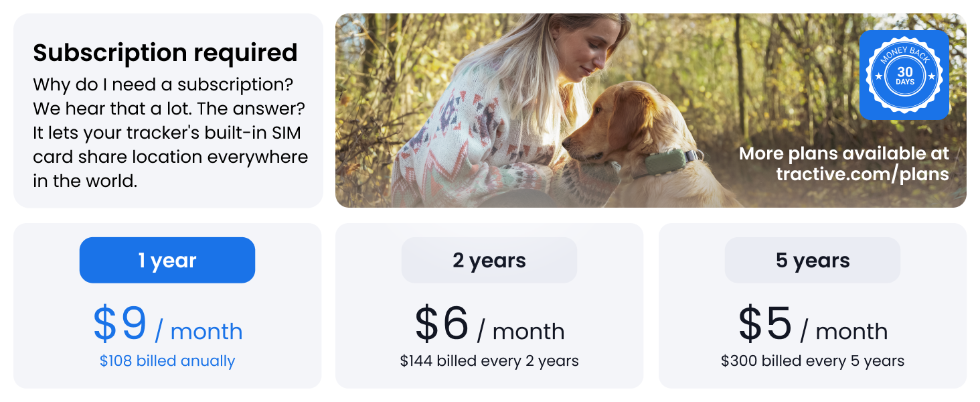Click the Subscription required heading

click(165, 52)
